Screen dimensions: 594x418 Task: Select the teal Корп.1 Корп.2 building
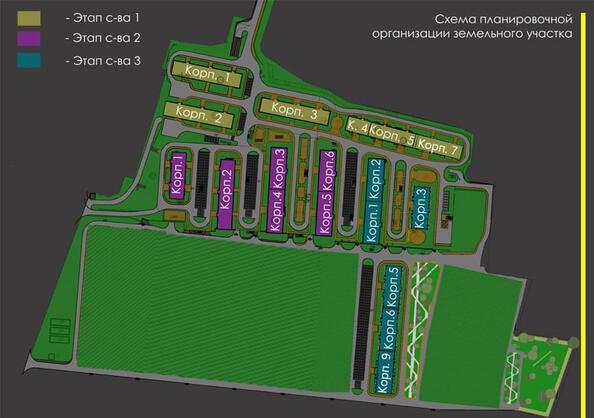tap(375, 200)
